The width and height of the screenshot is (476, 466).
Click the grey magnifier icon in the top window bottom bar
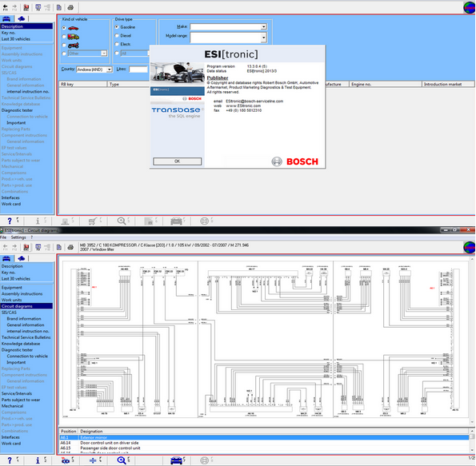tap(122, 221)
